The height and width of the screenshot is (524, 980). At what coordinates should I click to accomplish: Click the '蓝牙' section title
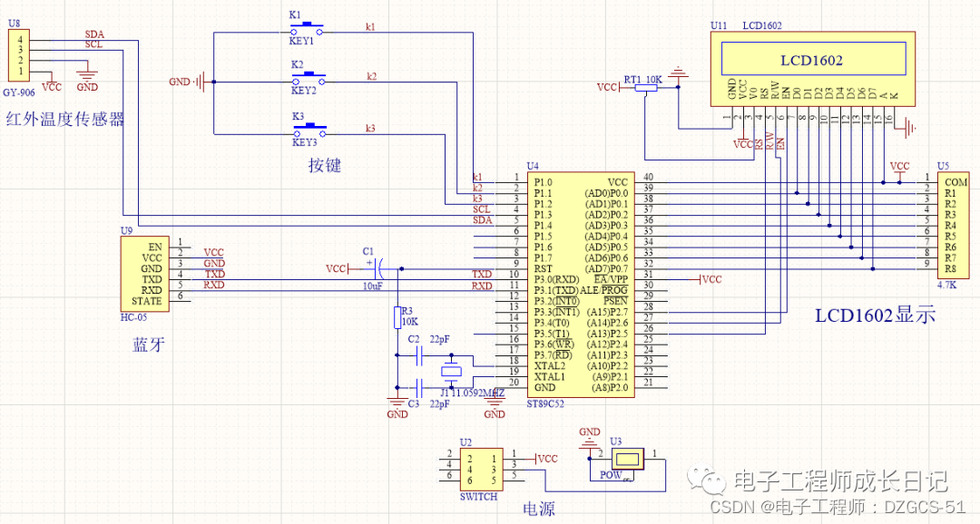coord(149,344)
